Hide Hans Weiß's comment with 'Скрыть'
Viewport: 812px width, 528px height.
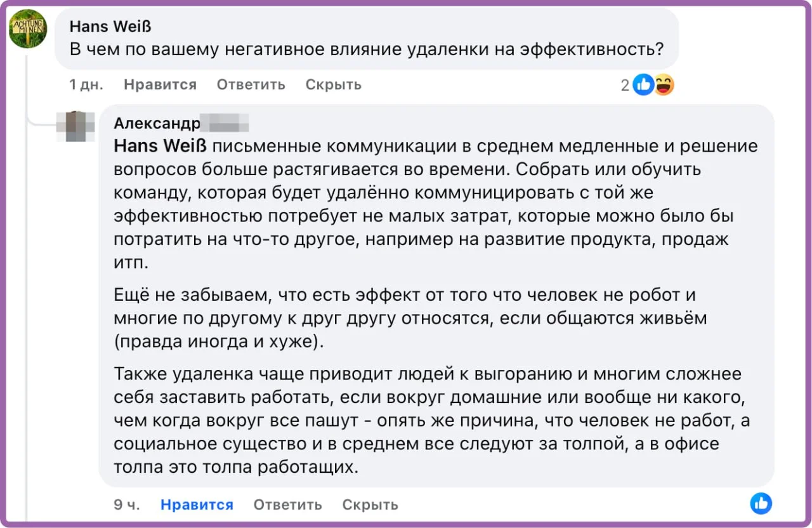click(333, 84)
